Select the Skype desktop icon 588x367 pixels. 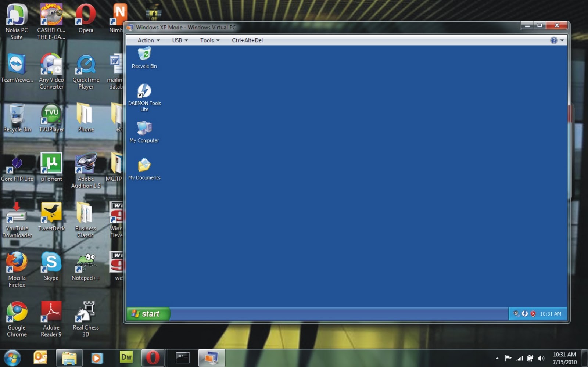51,267
